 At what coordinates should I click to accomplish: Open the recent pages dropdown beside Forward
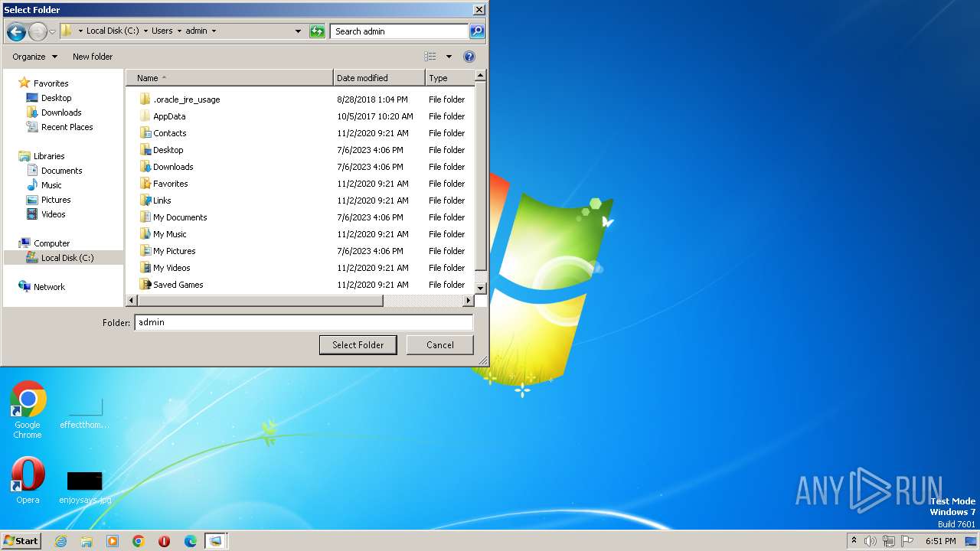52,31
